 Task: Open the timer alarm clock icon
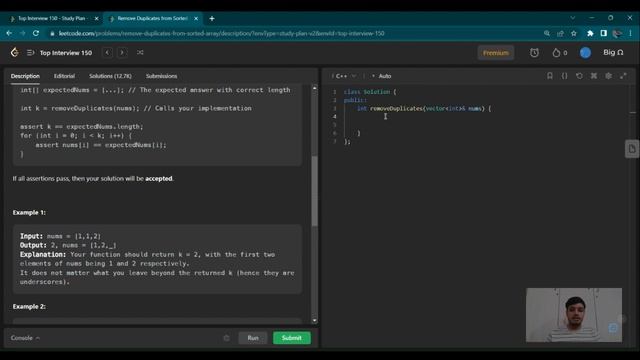click(534, 53)
